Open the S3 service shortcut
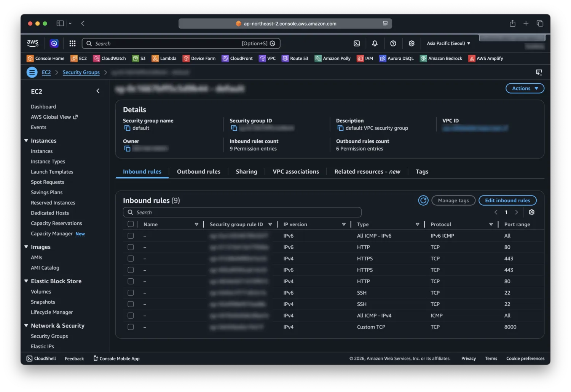This screenshot has width=571, height=392. pos(139,58)
